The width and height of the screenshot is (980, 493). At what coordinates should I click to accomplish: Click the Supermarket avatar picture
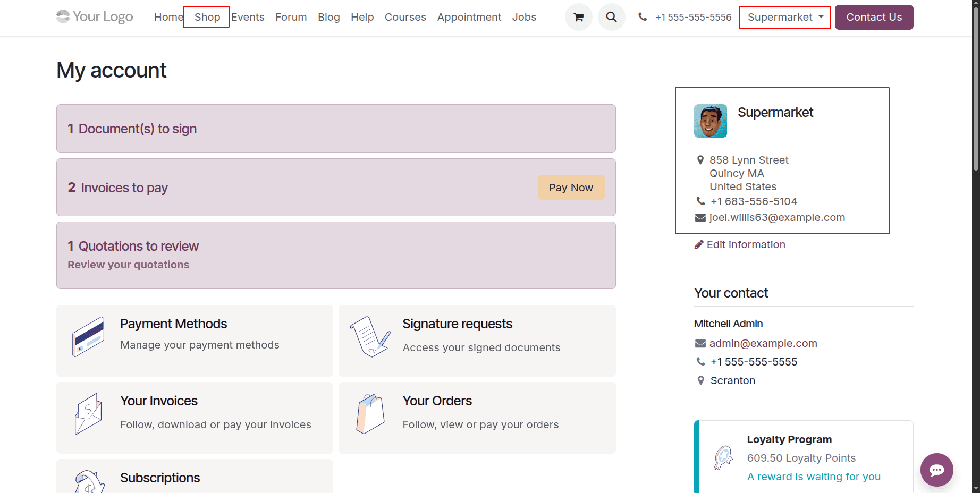(x=711, y=121)
